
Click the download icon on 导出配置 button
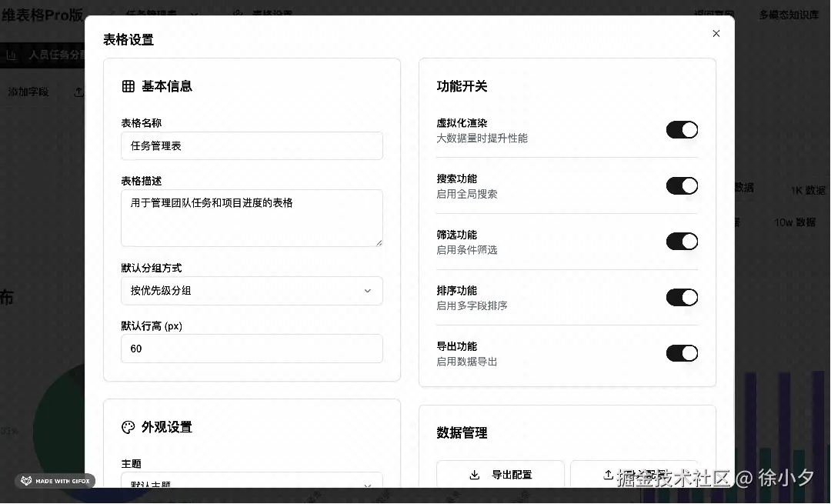click(x=475, y=476)
